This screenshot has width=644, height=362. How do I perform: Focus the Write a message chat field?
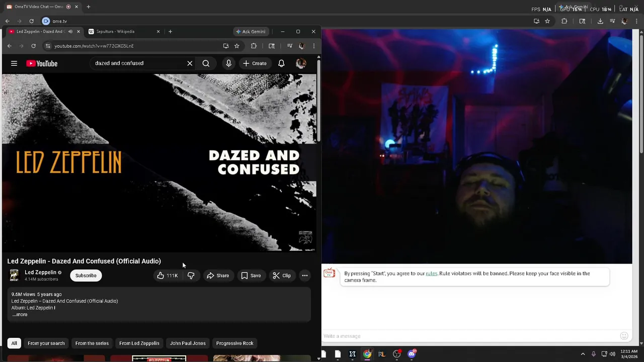468,336
